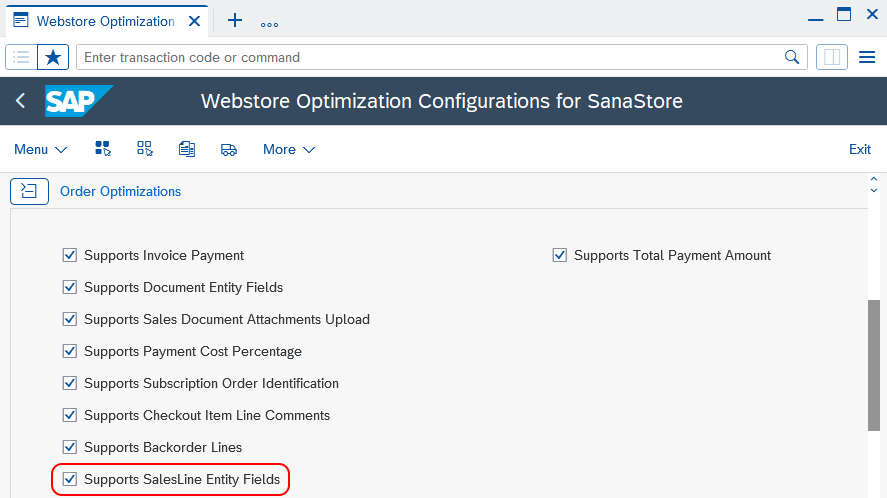Click the transport truck toolbar icon
This screenshot has height=498, width=887.
coord(229,149)
